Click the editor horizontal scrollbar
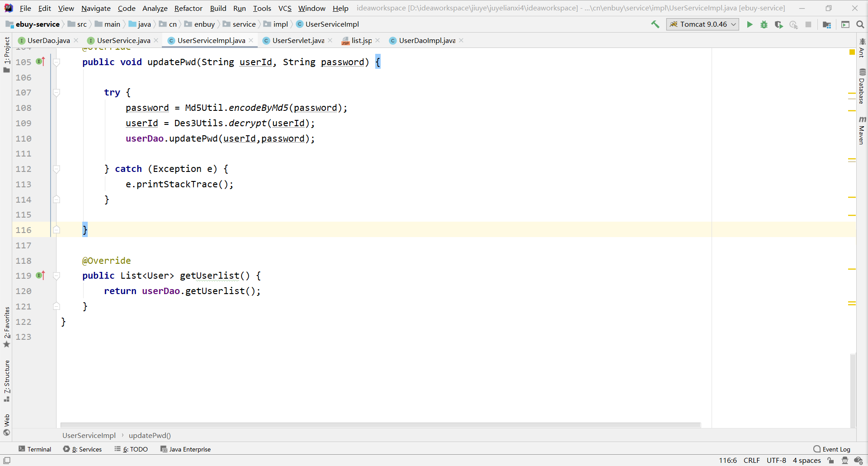 click(381, 425)
